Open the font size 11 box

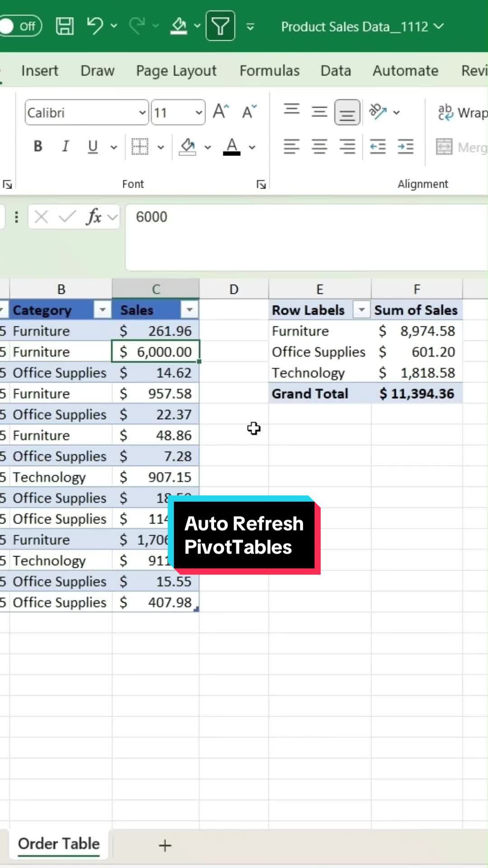(178, 112)
